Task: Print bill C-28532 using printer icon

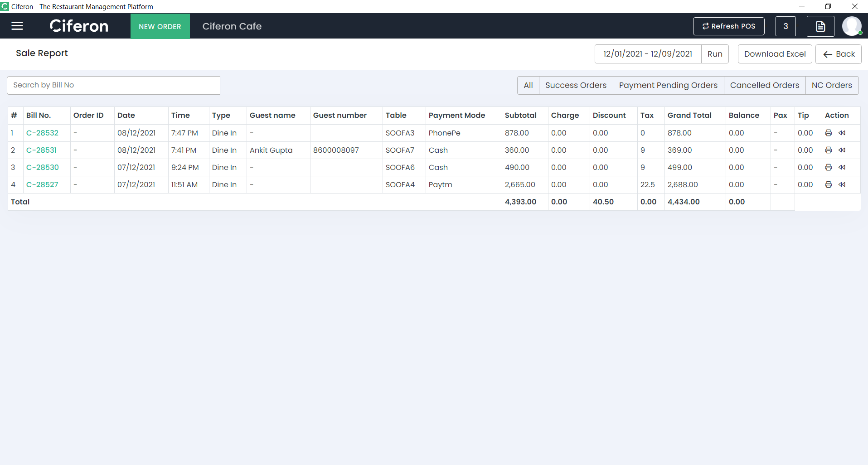Action: pos(828,133)
